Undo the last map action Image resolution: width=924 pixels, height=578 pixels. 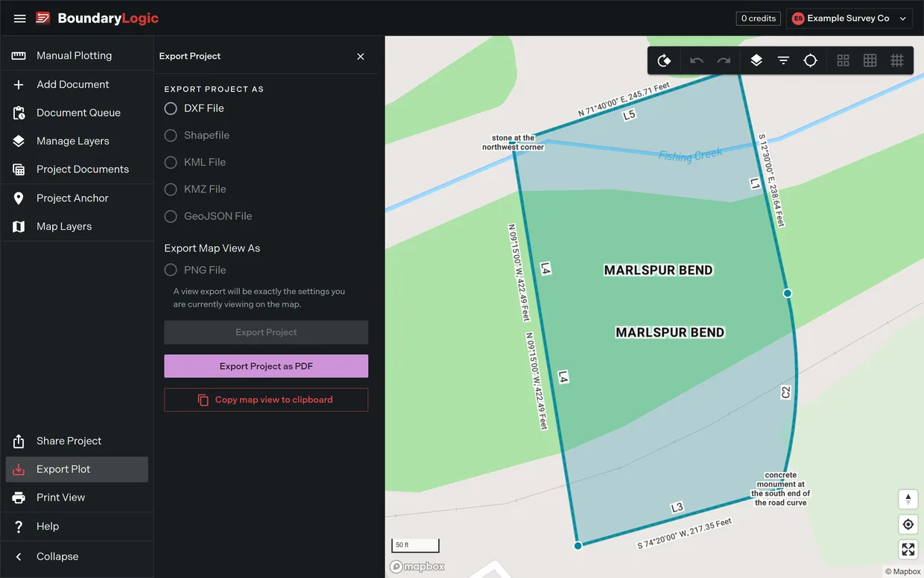697,60
